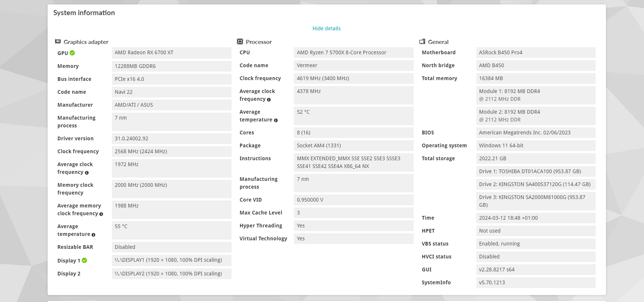The width and height of the screenshot is (644, 302).
Task: Click the Drive 1: TOSHIBA DT01ACA100 entry
Action: click(536, 171)
